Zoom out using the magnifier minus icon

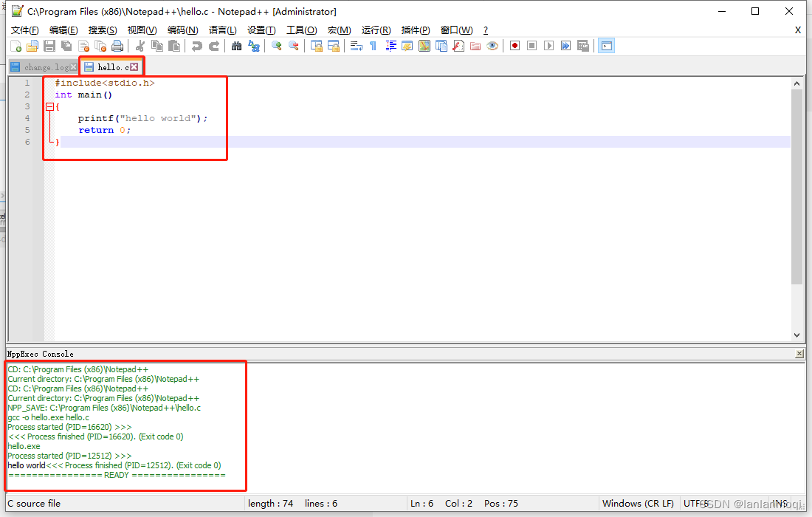[294, 46]
